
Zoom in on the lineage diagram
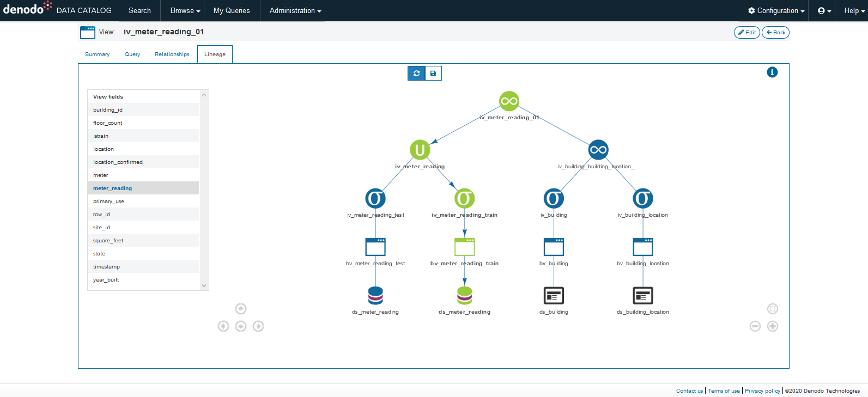coord(773,326)
